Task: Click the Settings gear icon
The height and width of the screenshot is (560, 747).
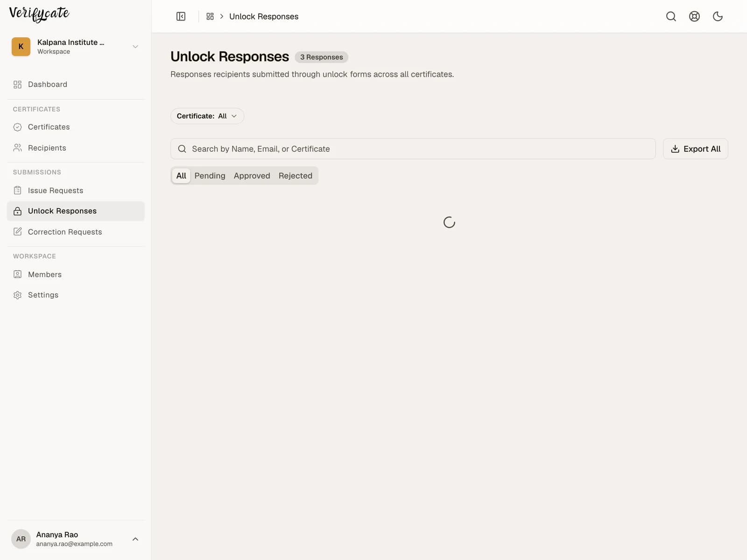Action: [x=18, y=295]
